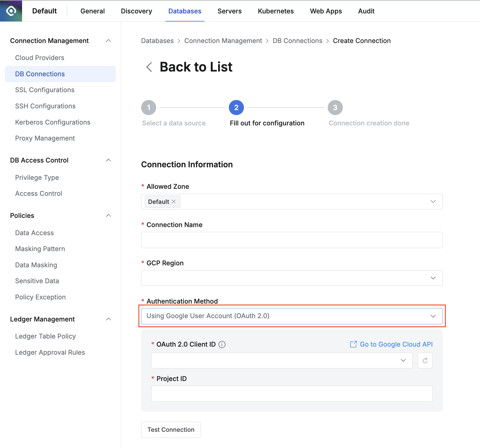Open the Authentication Method dropdown
The width and height of the screenshot is (480, 448).
433,316
